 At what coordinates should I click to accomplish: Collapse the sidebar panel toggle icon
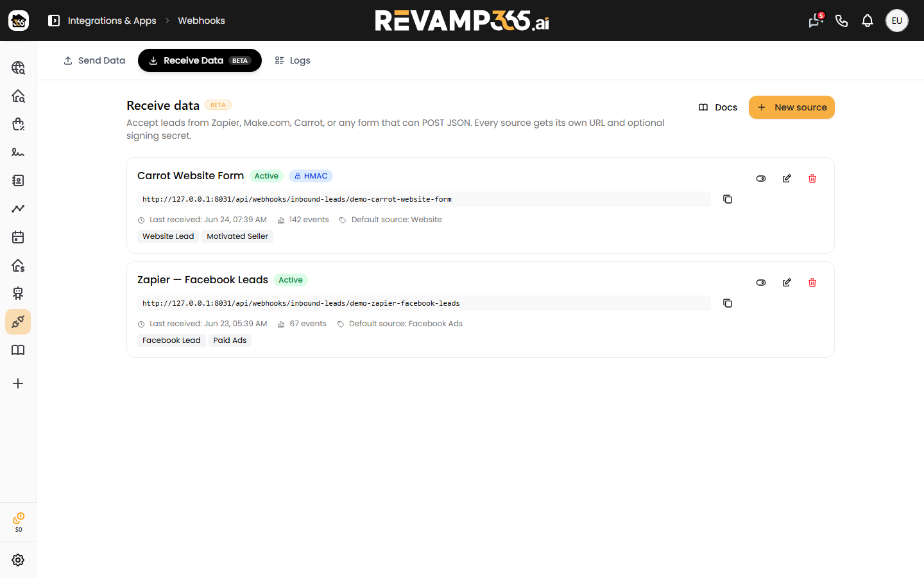tap(54, 21)
